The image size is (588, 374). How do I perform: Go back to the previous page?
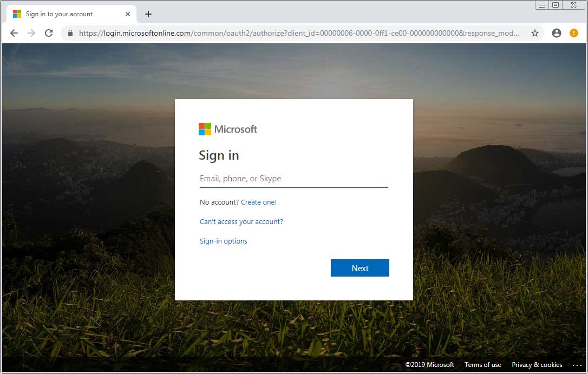[14, 33]
